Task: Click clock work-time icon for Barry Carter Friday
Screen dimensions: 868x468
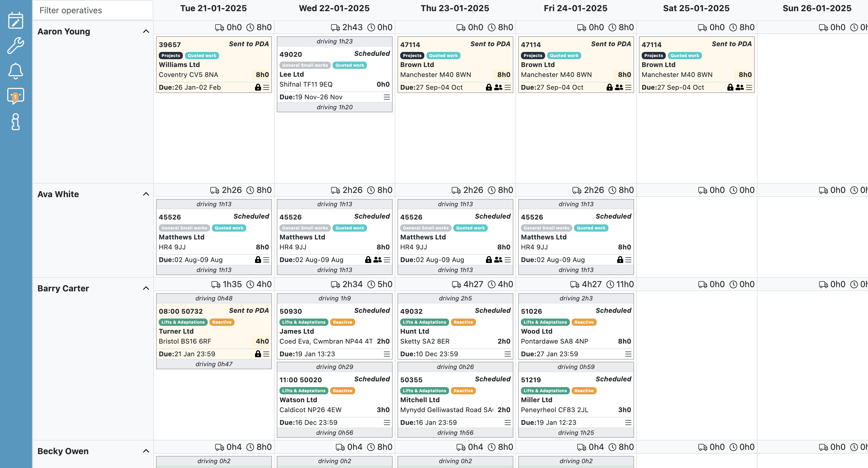Action: click(x=610, y=285)
